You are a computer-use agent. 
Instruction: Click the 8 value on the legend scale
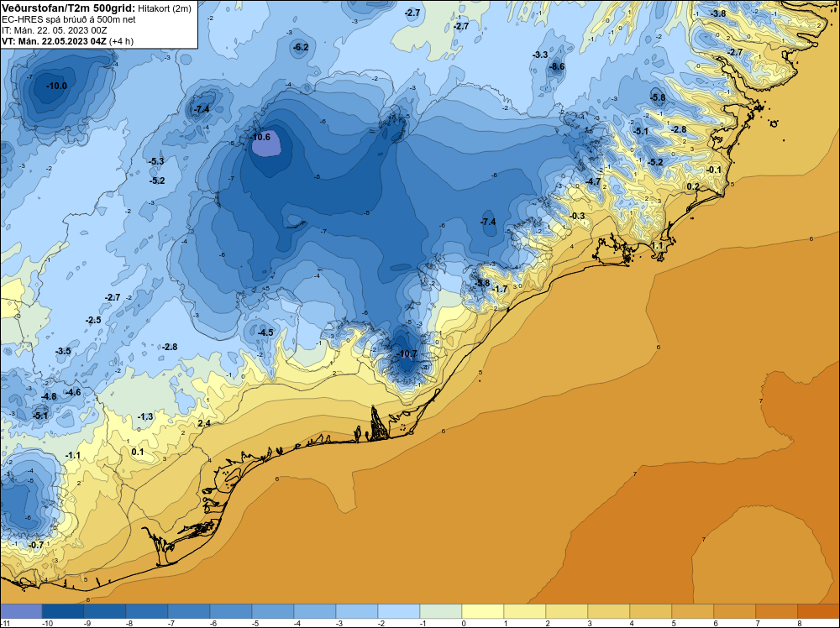coord(800,623)
